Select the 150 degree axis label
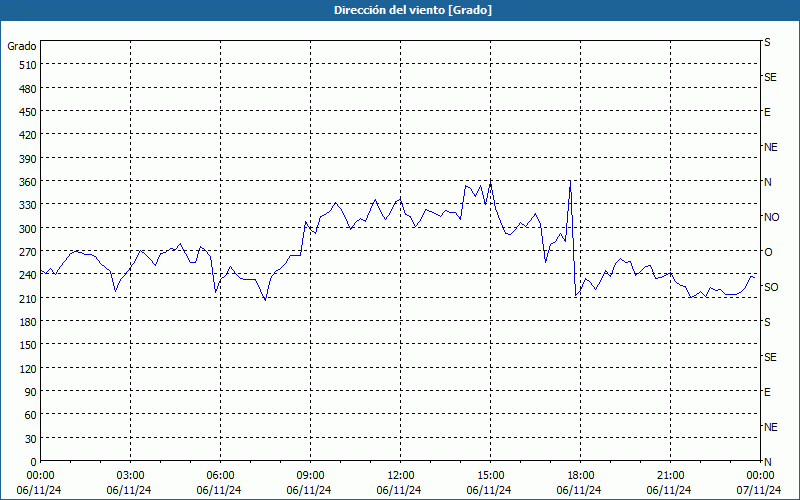 (x=29, y=345)
